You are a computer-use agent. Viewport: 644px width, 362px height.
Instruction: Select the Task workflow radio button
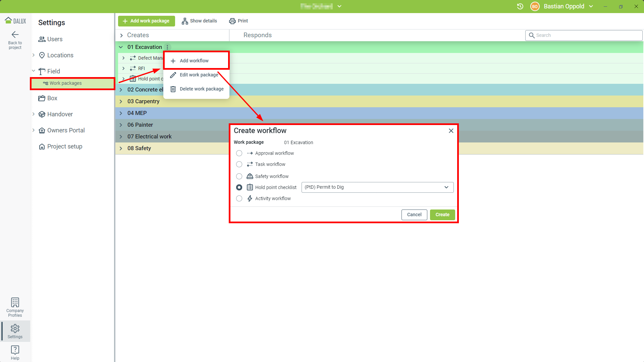click(x=239, y=164)
